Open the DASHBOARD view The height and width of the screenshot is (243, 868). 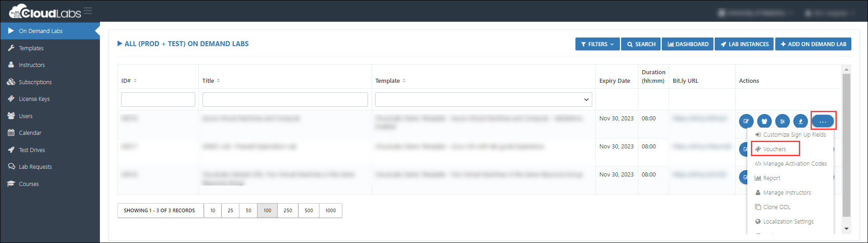click(x=688, y=44)
